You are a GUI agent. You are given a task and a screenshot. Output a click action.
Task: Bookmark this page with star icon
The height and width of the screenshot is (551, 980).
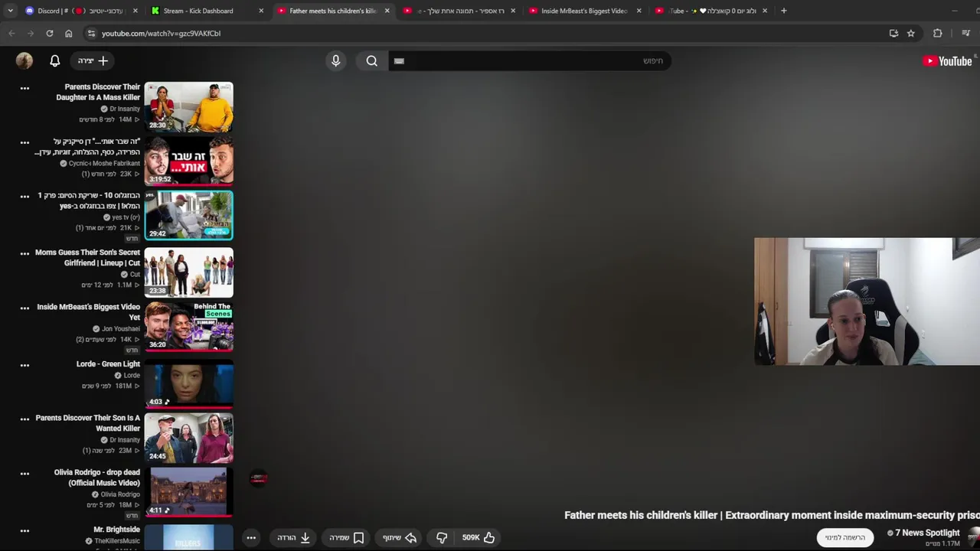[910, 34]
